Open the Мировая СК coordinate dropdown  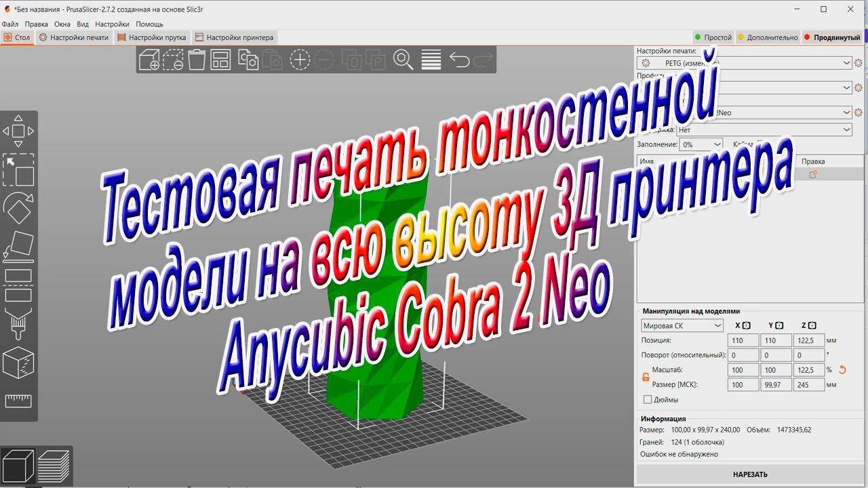(683, 326)
